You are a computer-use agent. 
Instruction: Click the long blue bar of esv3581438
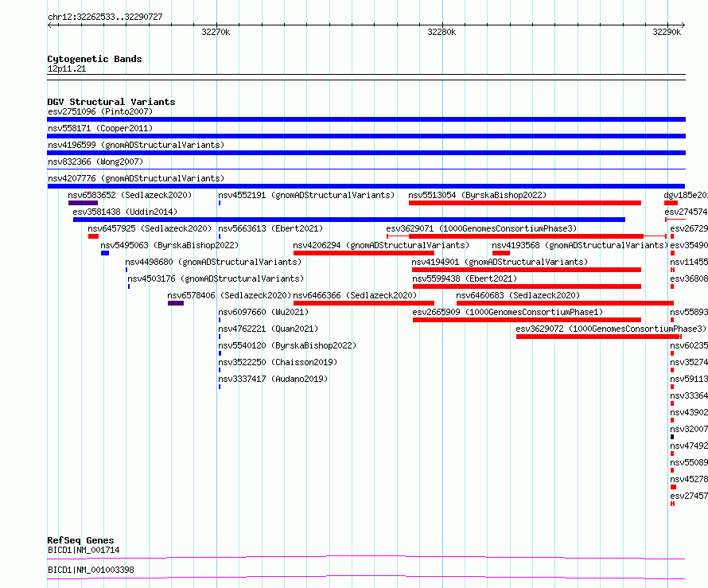[349, 220]
